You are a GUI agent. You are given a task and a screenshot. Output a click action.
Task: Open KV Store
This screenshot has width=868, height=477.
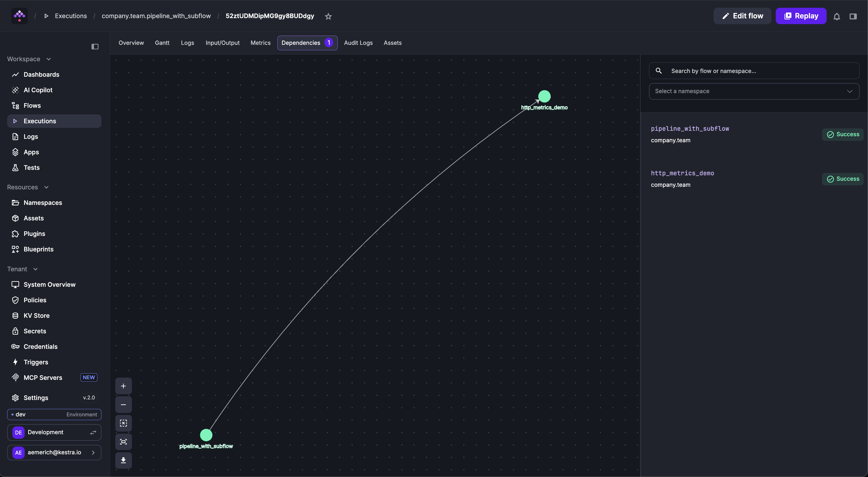[54, 315]
